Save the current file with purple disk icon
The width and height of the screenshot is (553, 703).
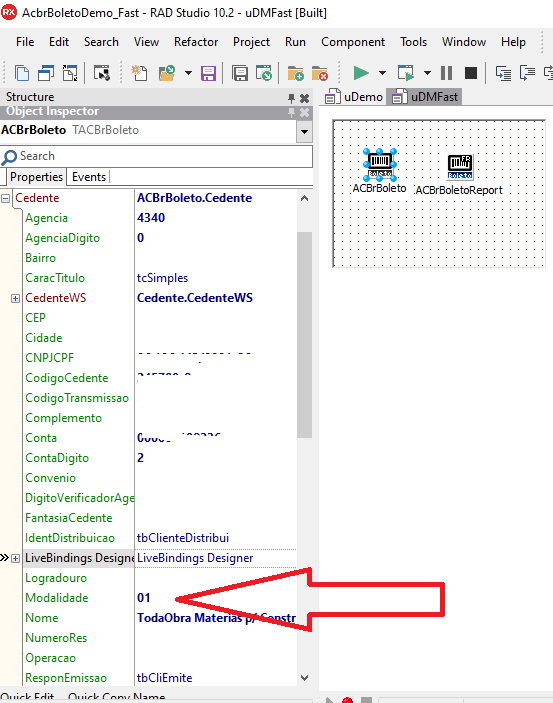[x=209, y=73]
